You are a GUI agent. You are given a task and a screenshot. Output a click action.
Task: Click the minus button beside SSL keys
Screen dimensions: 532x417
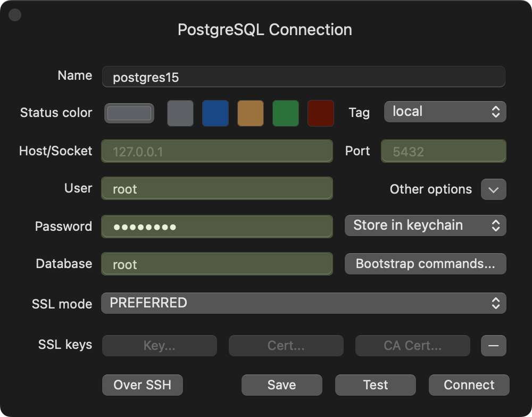point(493,346)
